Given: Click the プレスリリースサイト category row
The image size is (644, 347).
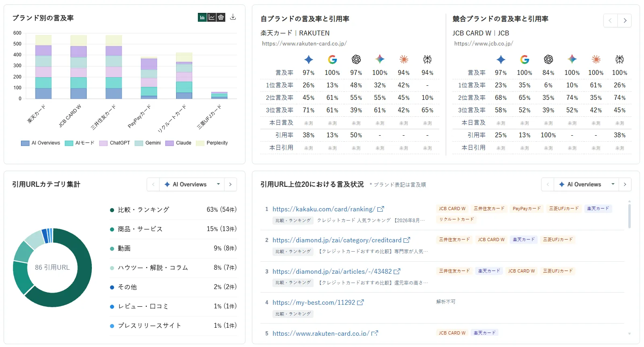Looking at the screenshot, I should (x=173, y=326).
